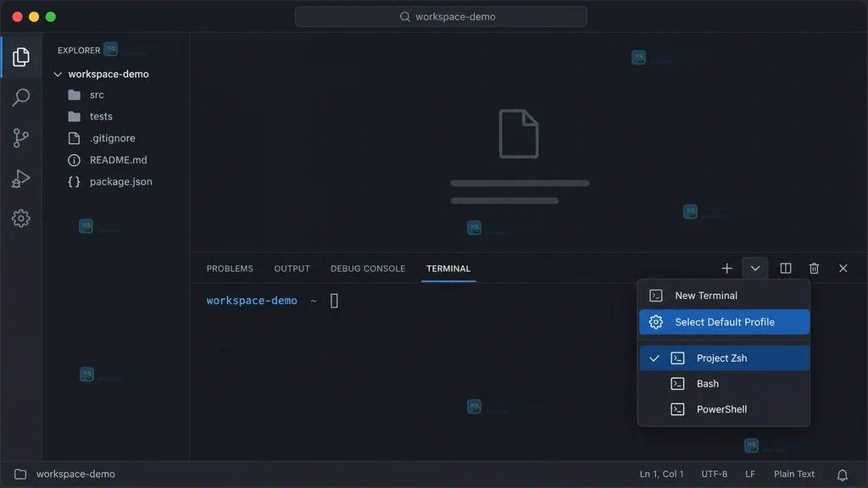The width and height of the screenshot is (868, 488).
Task: Open the Run and Debug view
Action: pos(21,178)
